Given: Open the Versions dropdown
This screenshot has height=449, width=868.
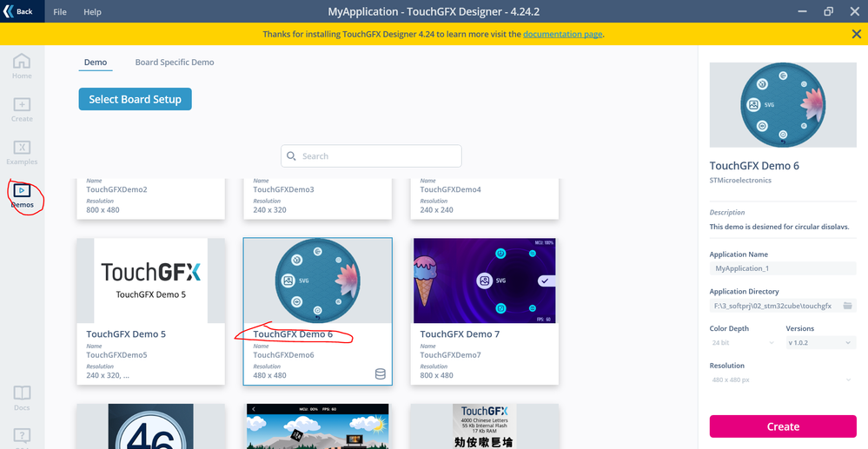Looking at the screenshot, I should [821, 343].
